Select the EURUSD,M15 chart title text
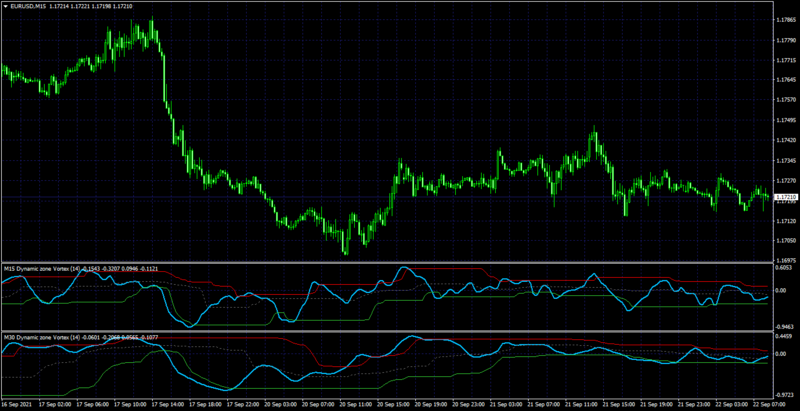 tap(28, 7)
